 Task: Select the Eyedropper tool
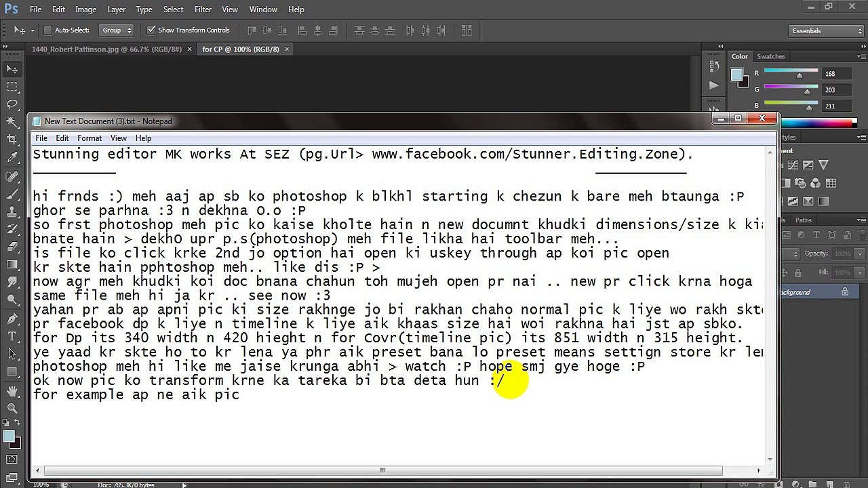click(x=12, y=157)
